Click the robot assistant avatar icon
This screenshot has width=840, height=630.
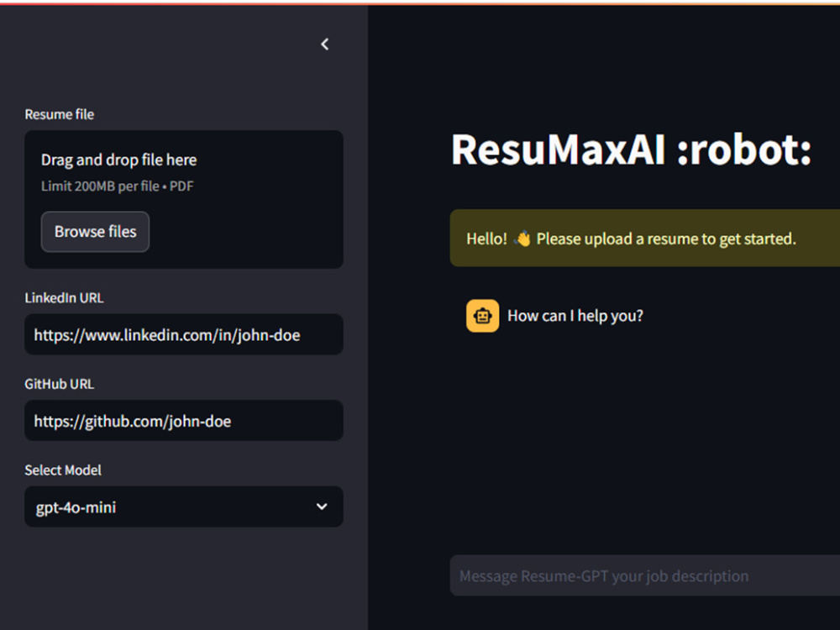482,316
